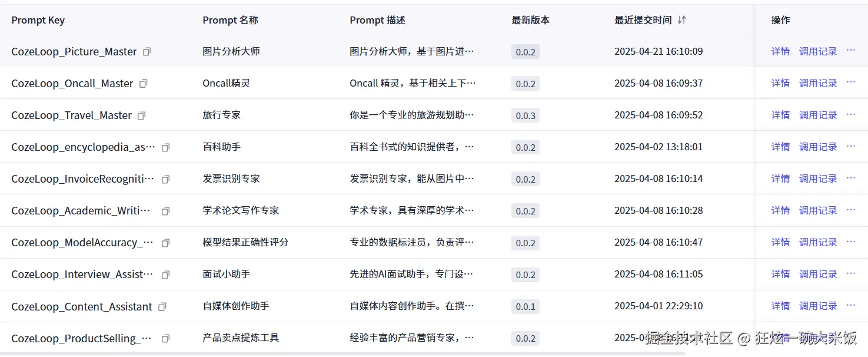This screenshot has height=357, width=868.
Task: Open more actions for 图片分析大师 row
Action: (x=851, y=51)
